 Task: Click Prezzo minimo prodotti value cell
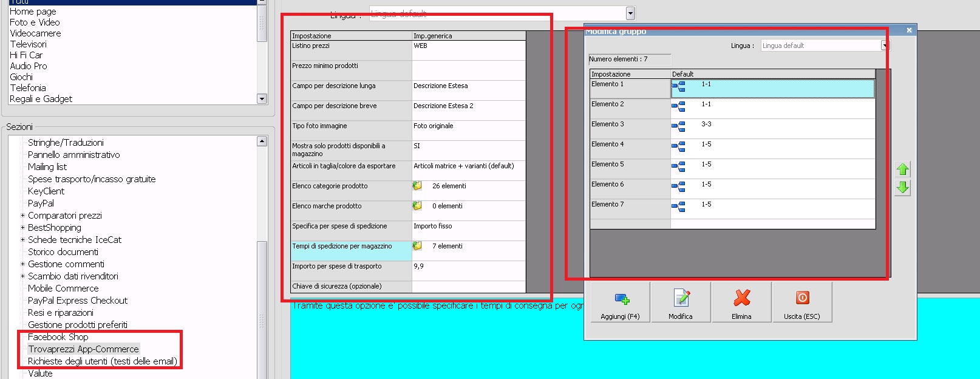pos(469,70)
